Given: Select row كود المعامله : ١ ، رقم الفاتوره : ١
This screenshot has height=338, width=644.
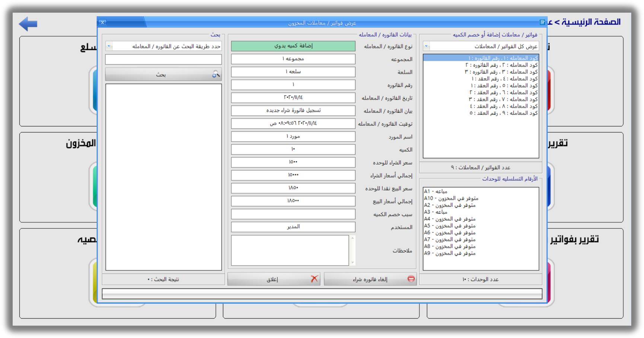Looking at the screenshot, I should point(481,58).
